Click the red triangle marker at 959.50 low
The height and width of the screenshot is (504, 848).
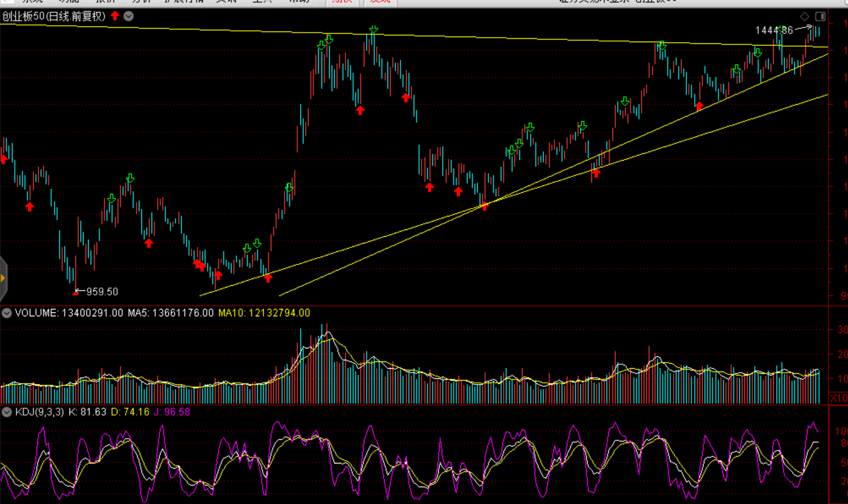coord(75,293)
